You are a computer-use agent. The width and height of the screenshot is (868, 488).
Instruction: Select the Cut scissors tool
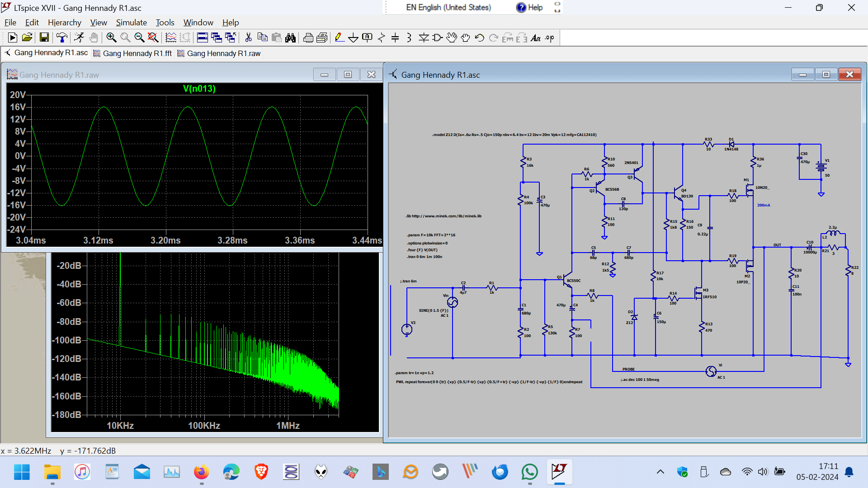248,38
